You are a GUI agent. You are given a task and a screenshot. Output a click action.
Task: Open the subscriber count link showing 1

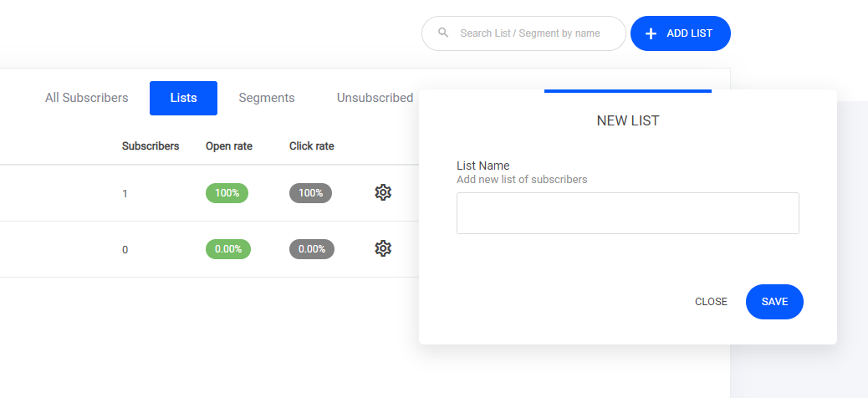click(x=125, y=193)
